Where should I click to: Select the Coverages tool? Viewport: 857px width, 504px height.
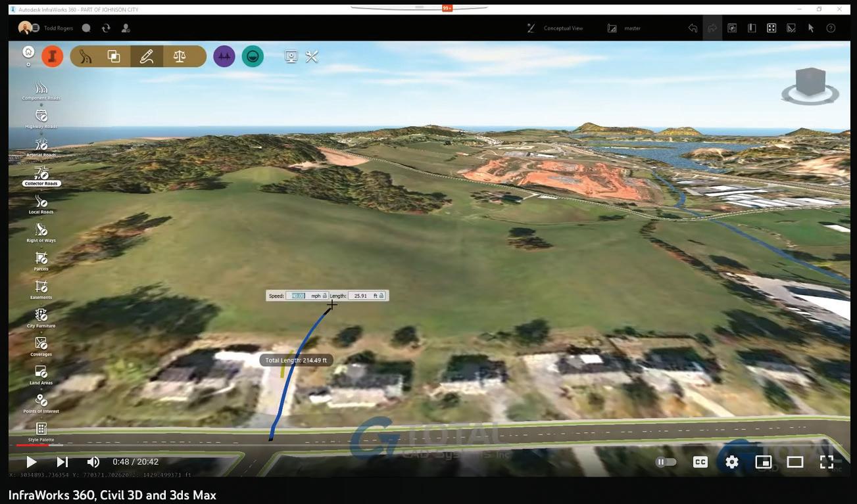pyautogui.click(x=41, y=346)
